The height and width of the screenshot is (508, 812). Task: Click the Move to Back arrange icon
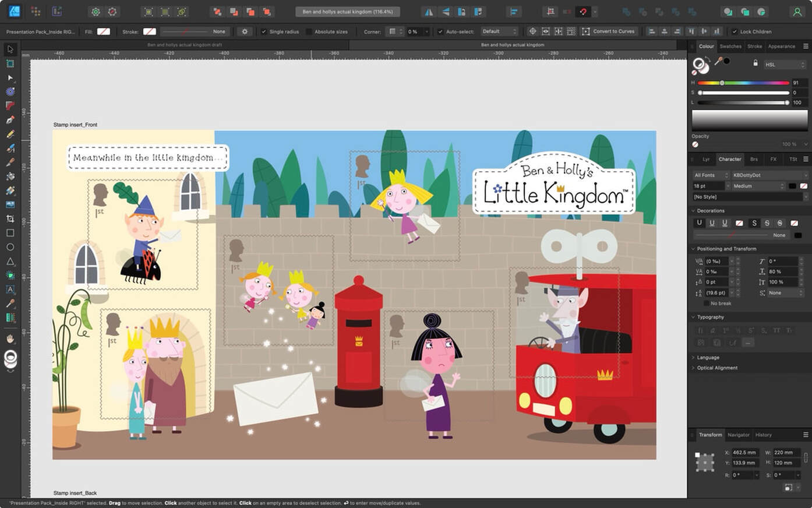click(217, 12)
